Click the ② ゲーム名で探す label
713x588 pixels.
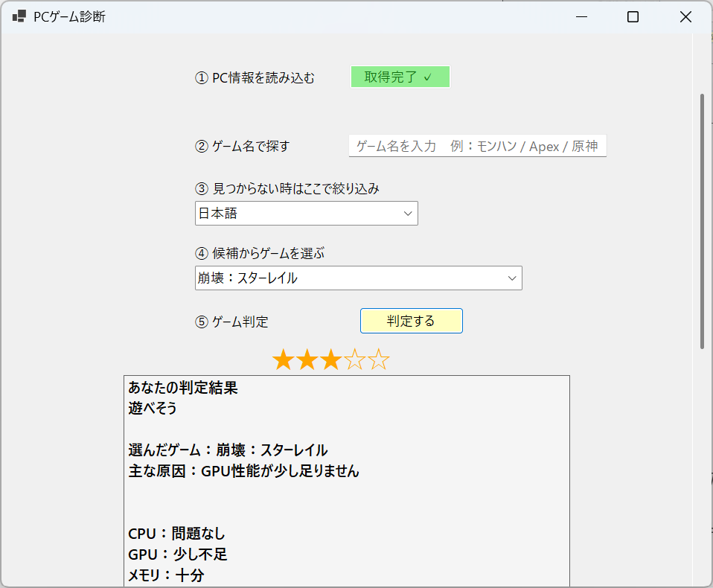click(243, 147)
